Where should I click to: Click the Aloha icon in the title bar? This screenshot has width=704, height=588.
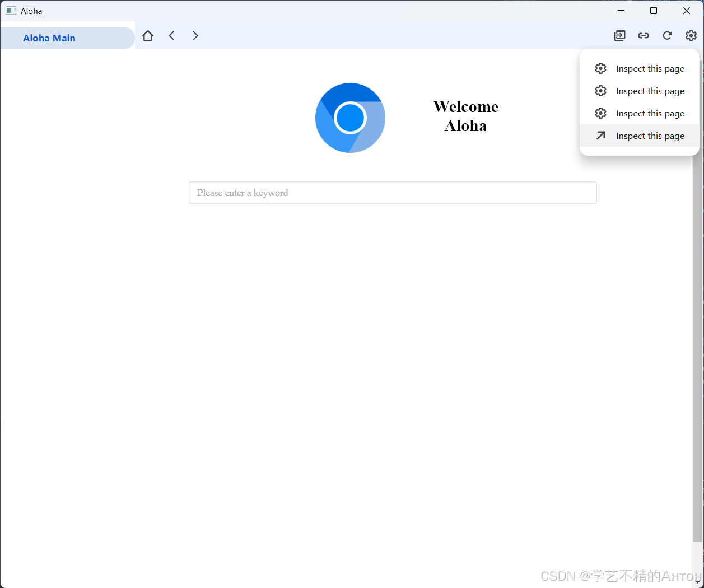click(11, 10)
